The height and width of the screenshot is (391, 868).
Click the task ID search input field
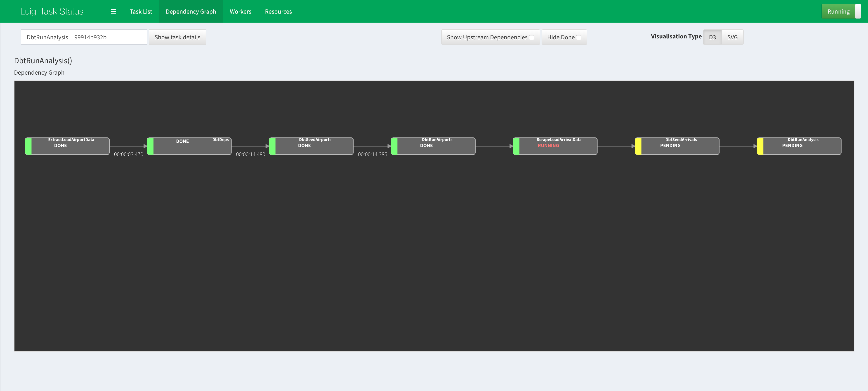pyautogui.click(x=84, y=37)
